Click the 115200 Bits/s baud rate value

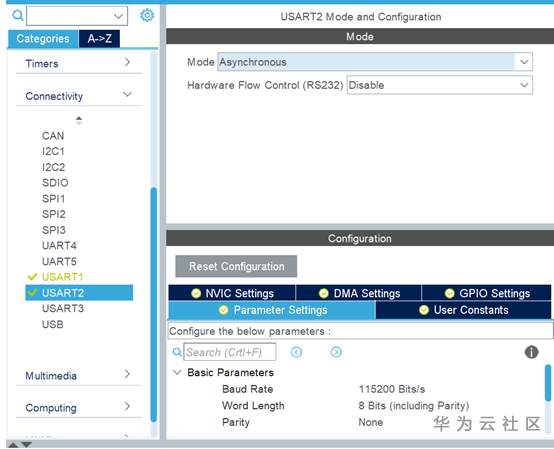click(x=392, y=389)
